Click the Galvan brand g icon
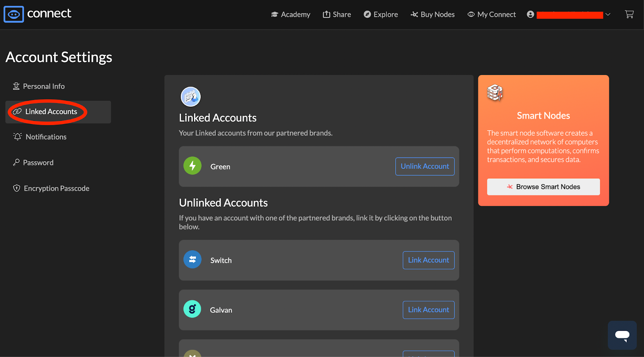The image size is (644, 357). click(192, 309)
